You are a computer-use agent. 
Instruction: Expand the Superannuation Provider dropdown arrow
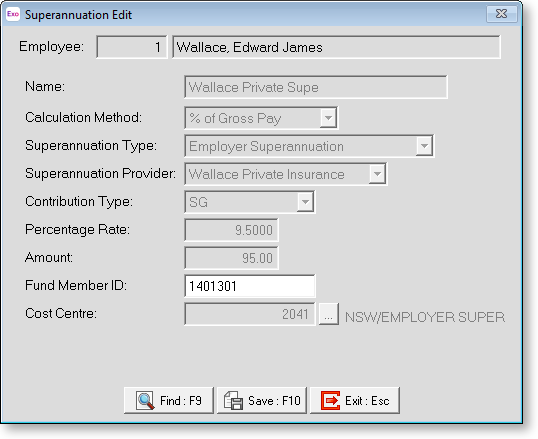[377, 174]
